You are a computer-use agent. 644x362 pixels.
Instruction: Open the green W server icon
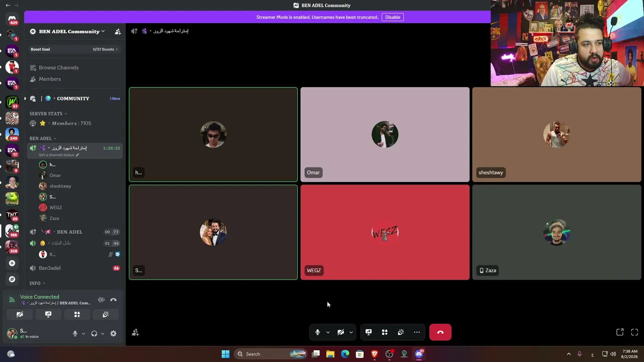pos(12,102)
